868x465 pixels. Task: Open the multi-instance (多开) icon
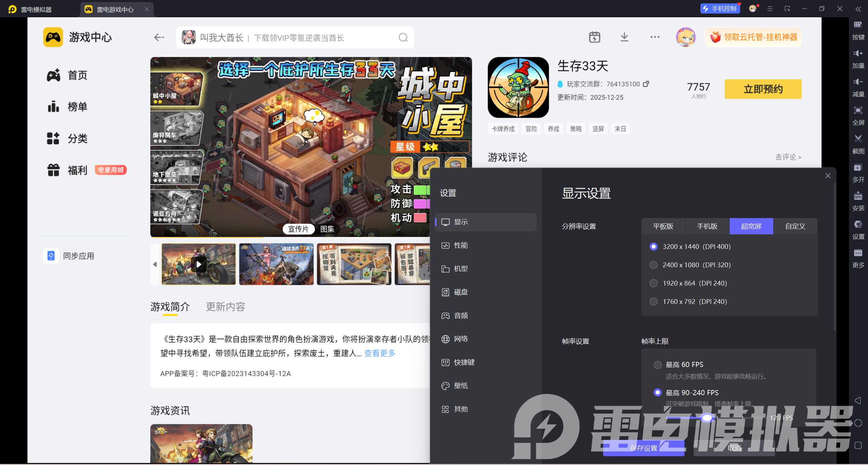(858, 168)
